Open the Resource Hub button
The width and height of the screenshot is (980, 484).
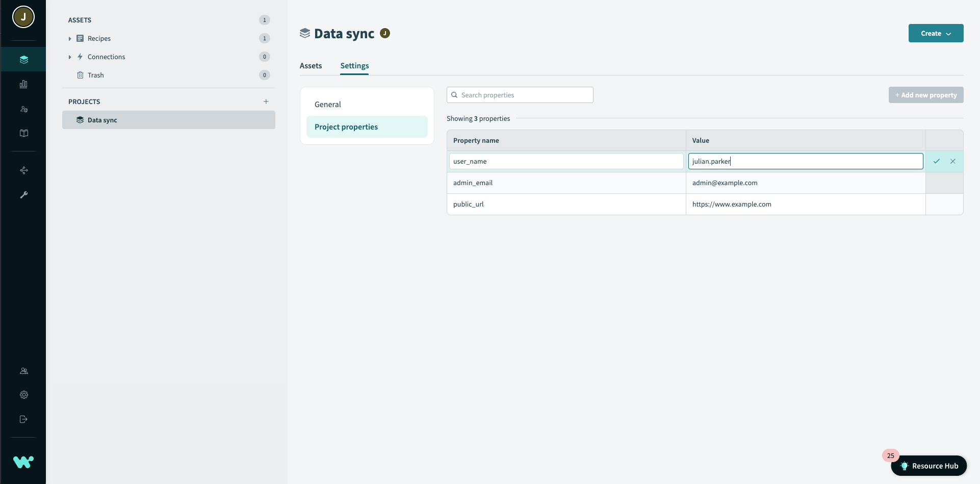click(929, 466)
